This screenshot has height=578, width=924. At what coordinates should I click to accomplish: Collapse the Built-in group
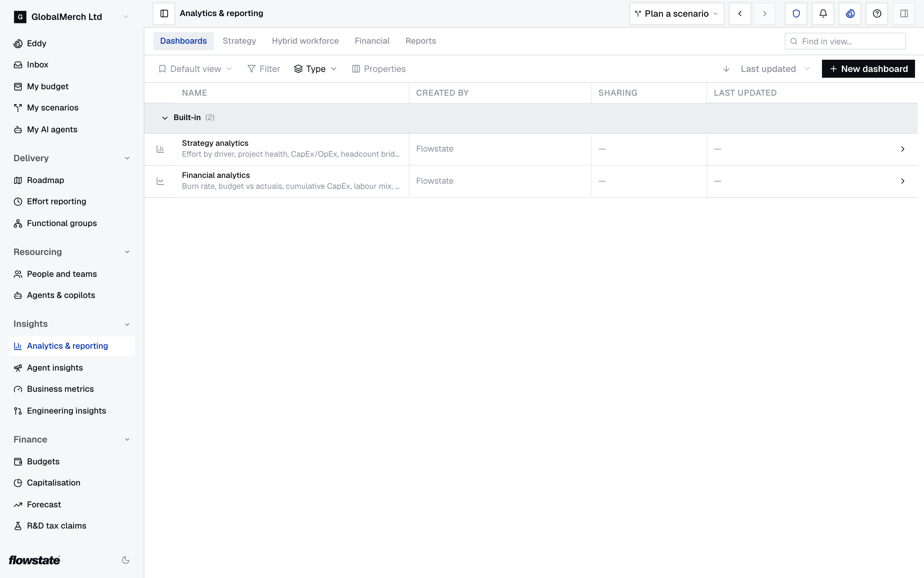coord(165,118)
